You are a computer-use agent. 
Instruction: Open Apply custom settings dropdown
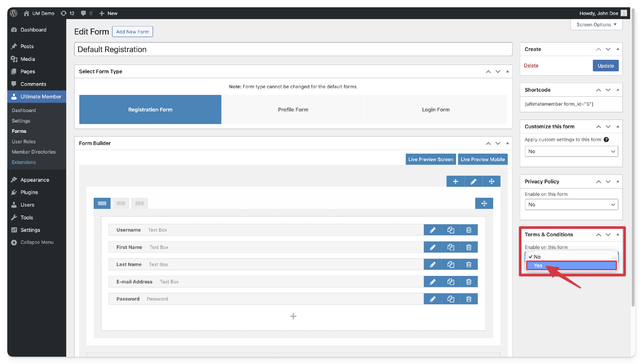[x=571, y=151]
